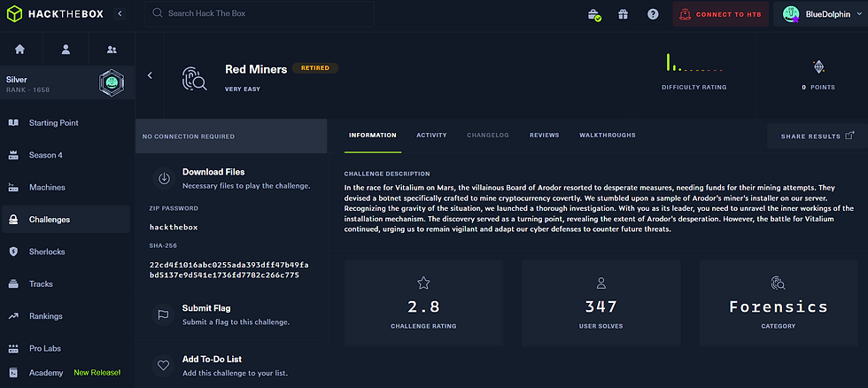Viewport: 868px width, 388px height.
Task: Click the heart icon for the to-do list
Action: click(163, 365)
